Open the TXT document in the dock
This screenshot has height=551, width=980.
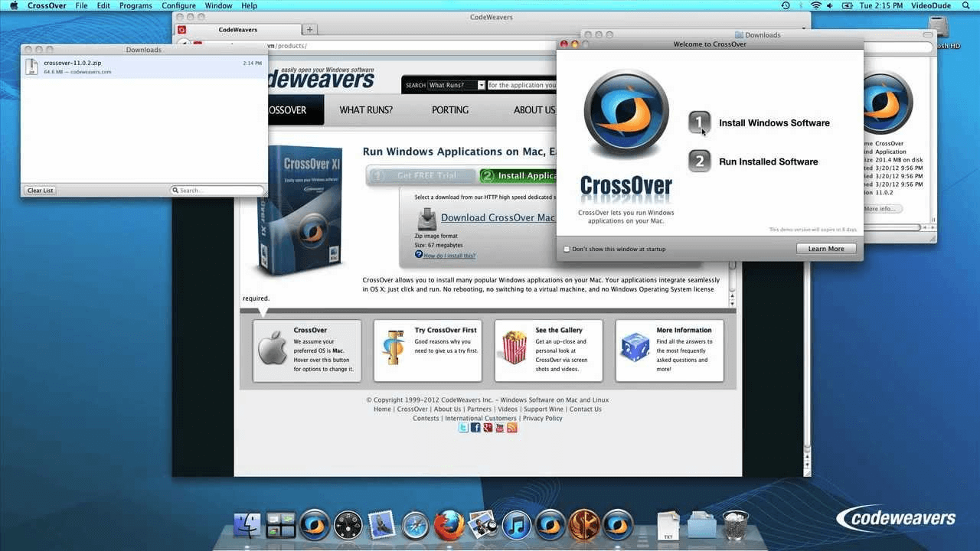pos(668,527)
